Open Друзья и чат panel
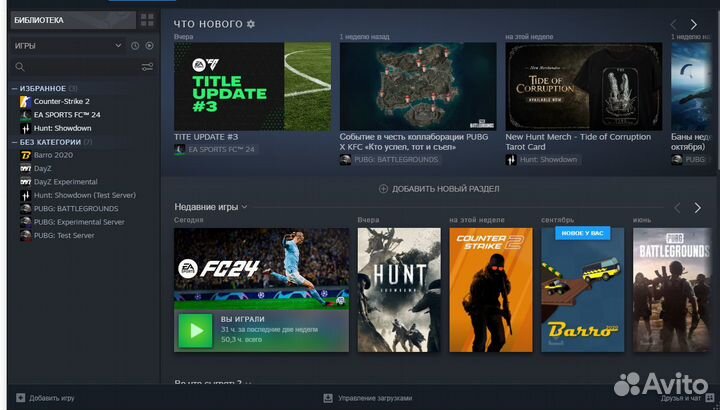720x410 pixels. pos(687,398)
